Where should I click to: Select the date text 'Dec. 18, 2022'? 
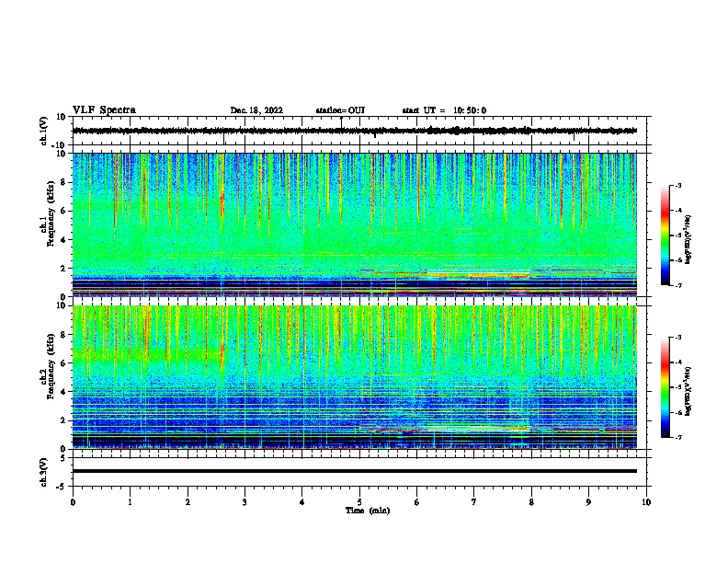point(256,110)
